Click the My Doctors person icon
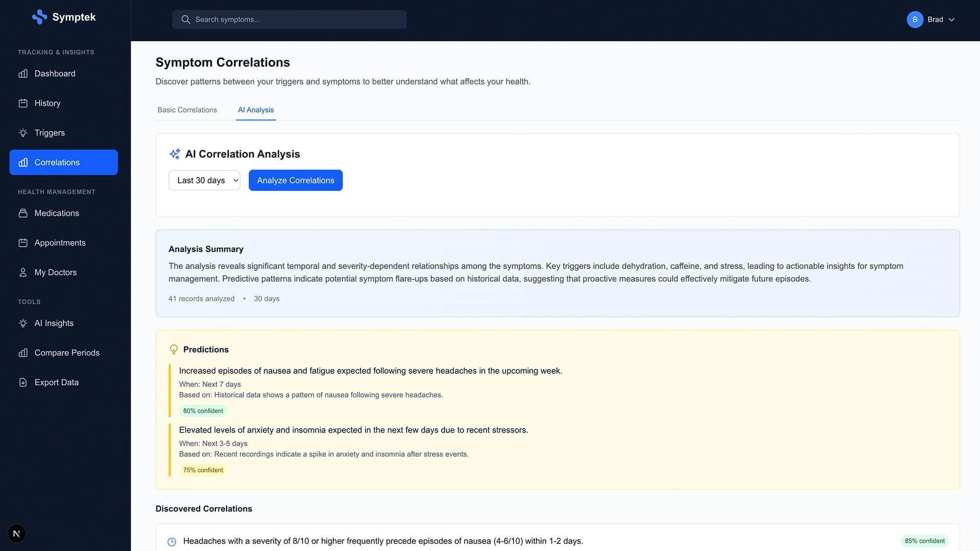This screenshot has width=980, height=551. (x=23, y=272)
